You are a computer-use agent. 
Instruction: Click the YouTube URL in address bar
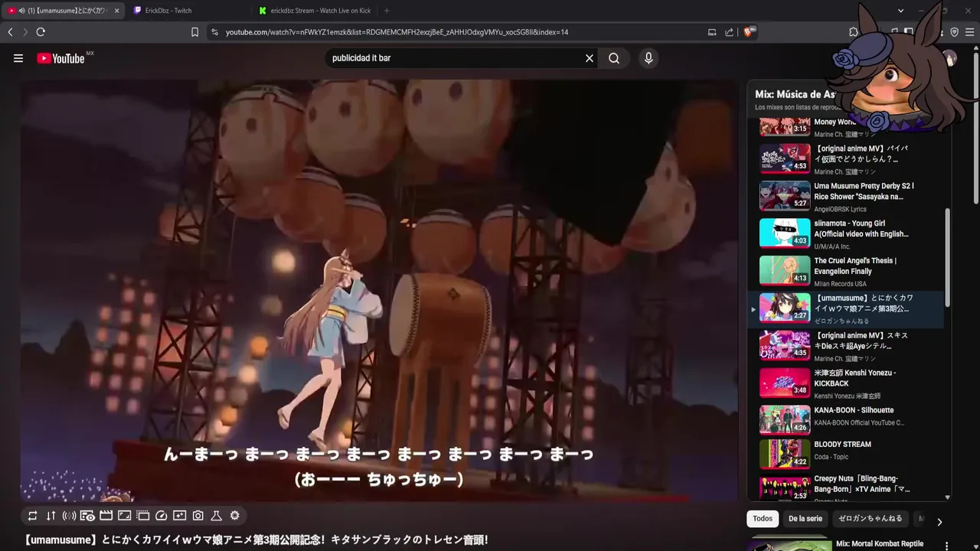point(397,32)
